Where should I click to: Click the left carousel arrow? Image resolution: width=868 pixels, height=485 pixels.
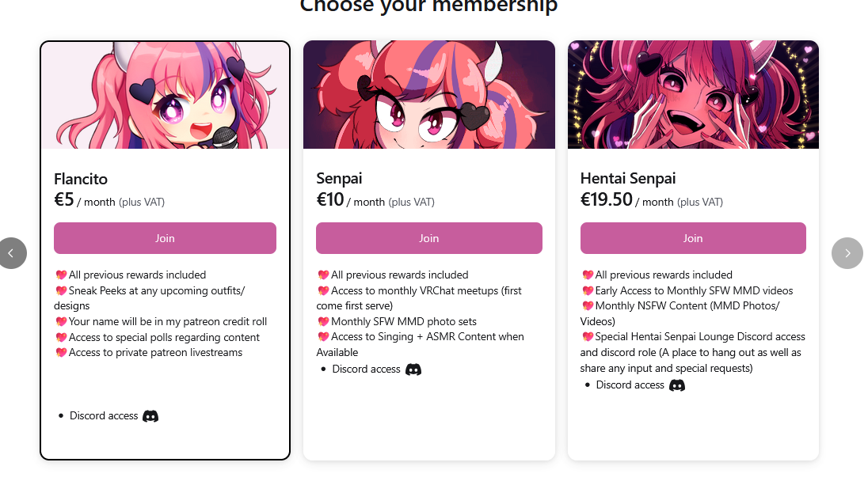(x=12, y=253)
